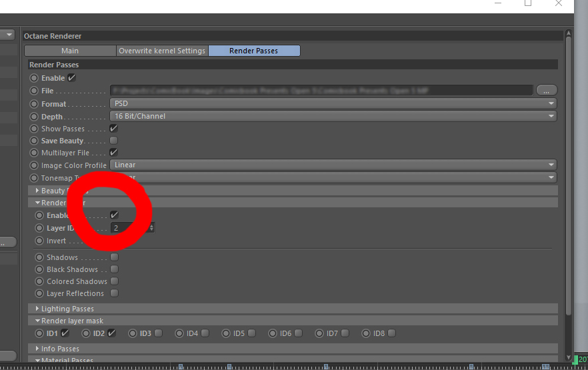The image size is (588, 370).
Task: Click the animation dot beside ID7
Action: 319,333
